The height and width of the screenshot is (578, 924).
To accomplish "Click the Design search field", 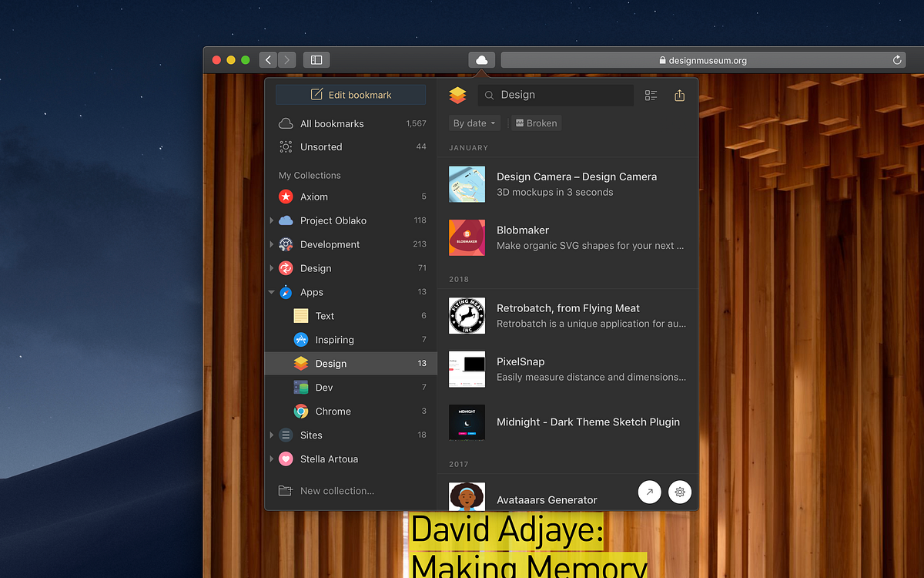I will [x=555, y=95].
